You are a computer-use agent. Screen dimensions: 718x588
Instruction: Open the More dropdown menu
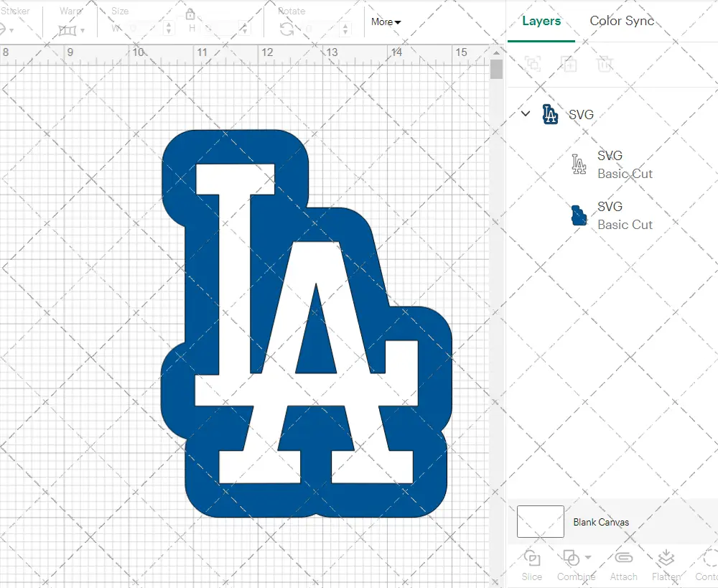[386, 22]
